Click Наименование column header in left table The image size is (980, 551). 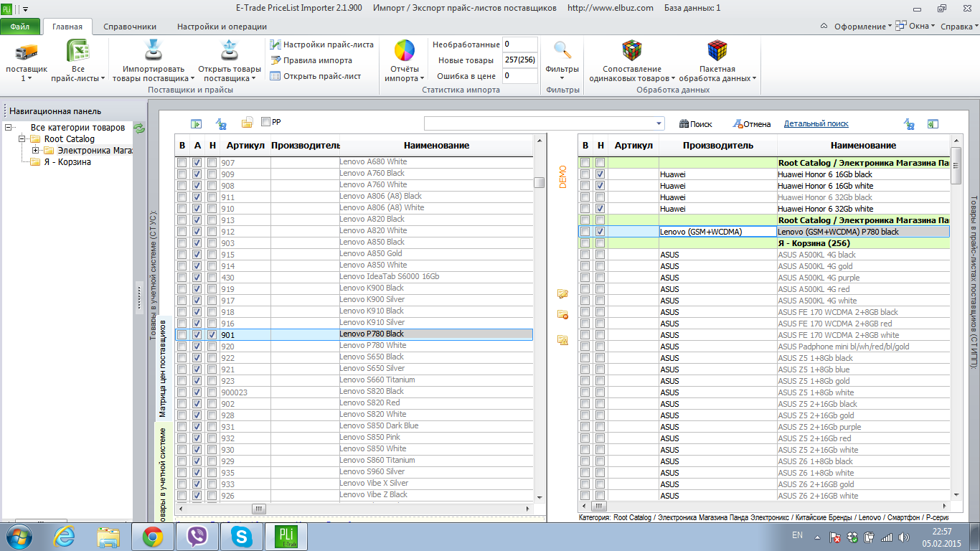coord(436,146)
